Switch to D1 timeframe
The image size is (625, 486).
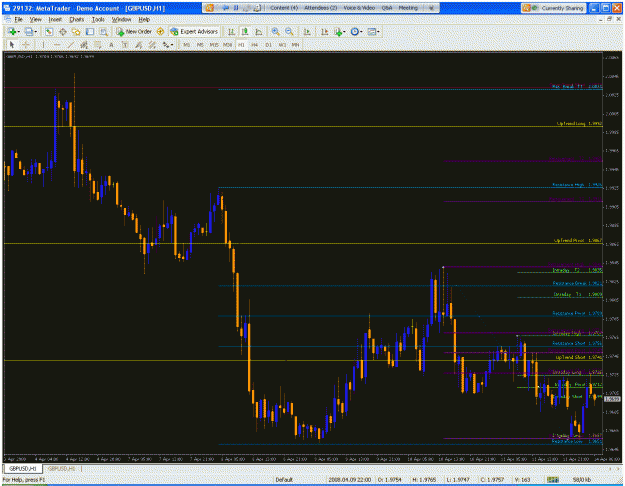click(x=268, y=45)
